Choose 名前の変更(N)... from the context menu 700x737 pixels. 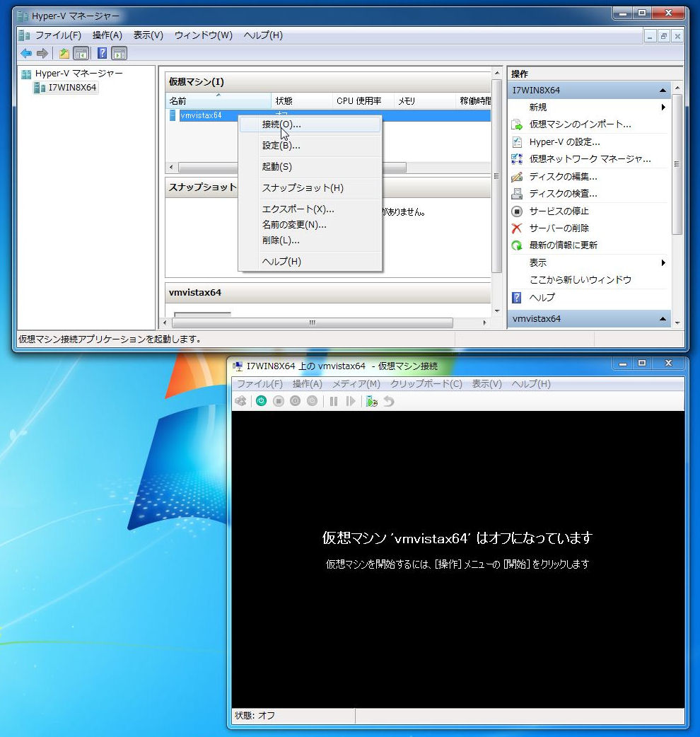tap(310, 225)
